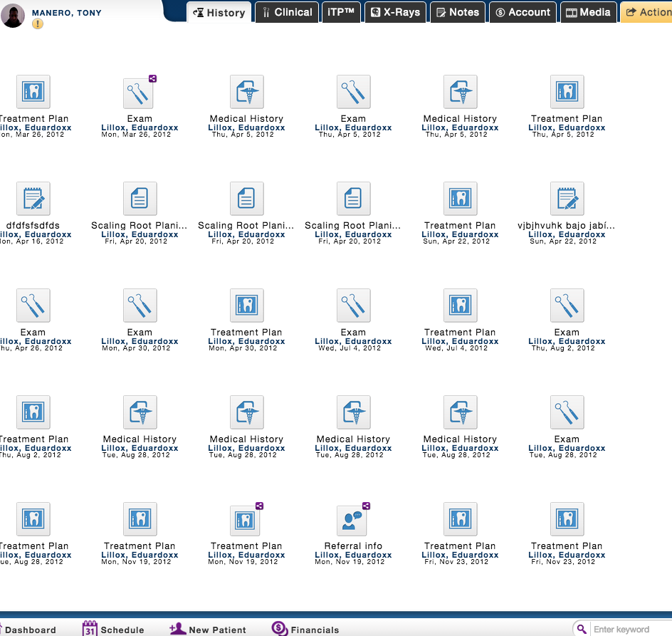Click the Enter keyword search field
This screenshot has height=636, width=672.
pyautogui.click(x=626, y=629)
